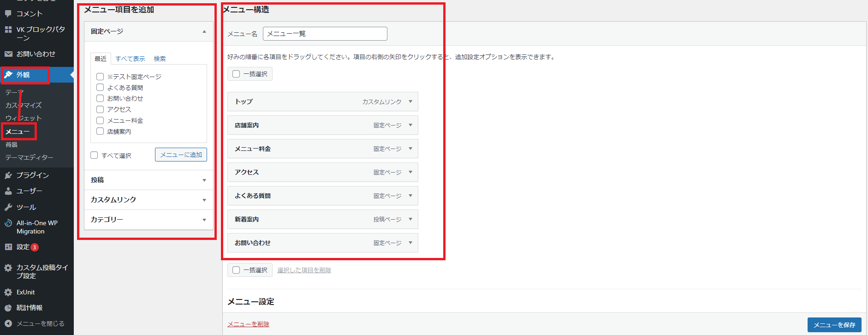
Task: Click the お問い合わせ envelope icon in sidebar
Action: (8, 54)
